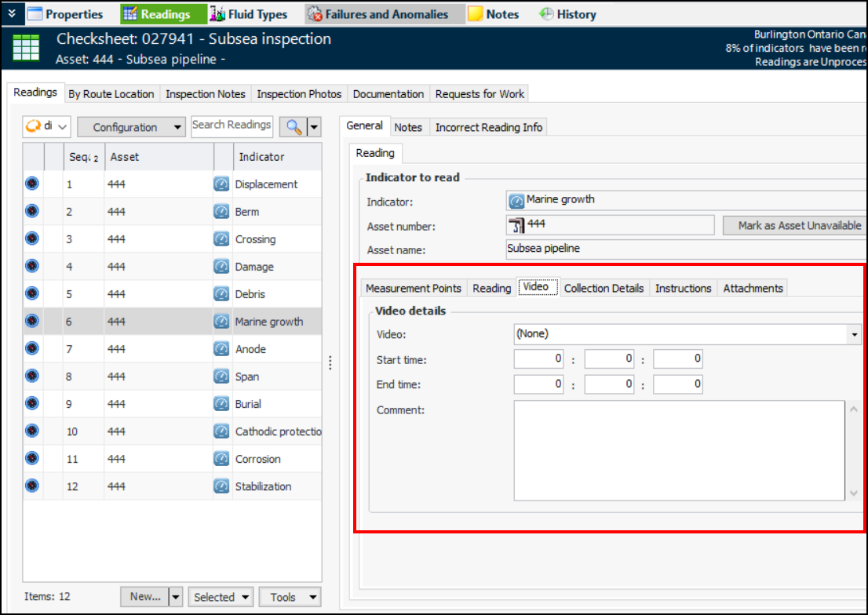Click the New... button
868x615 pixels.
click(x=144, y=597)
